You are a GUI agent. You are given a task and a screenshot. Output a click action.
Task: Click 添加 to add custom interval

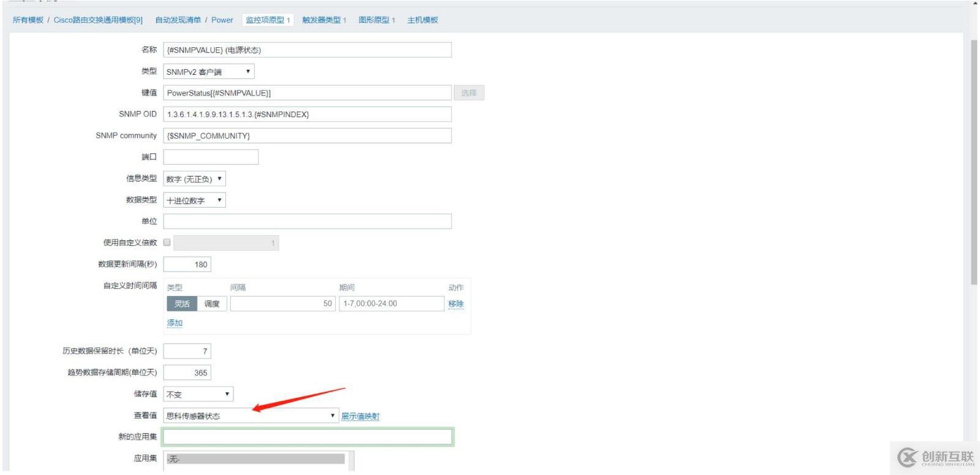point(175,323)
